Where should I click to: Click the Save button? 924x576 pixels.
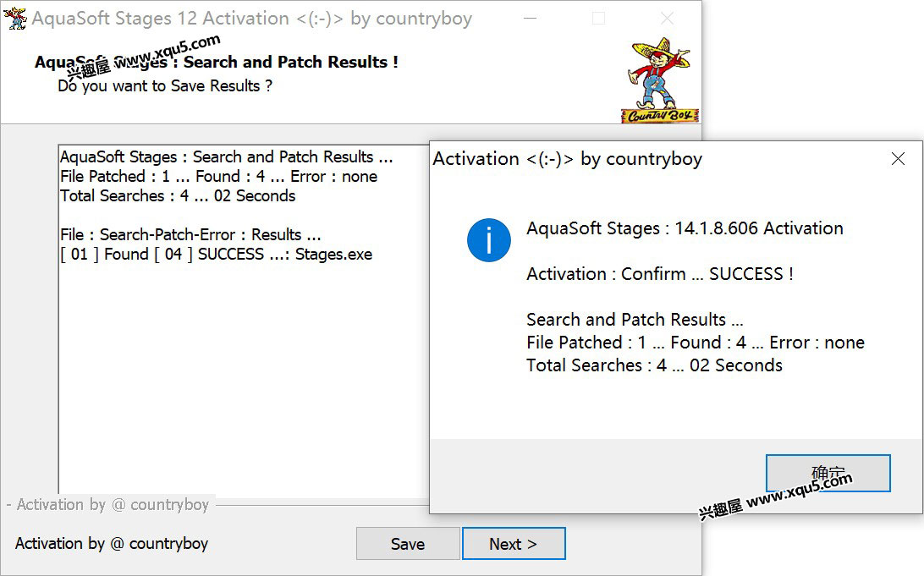408,544
